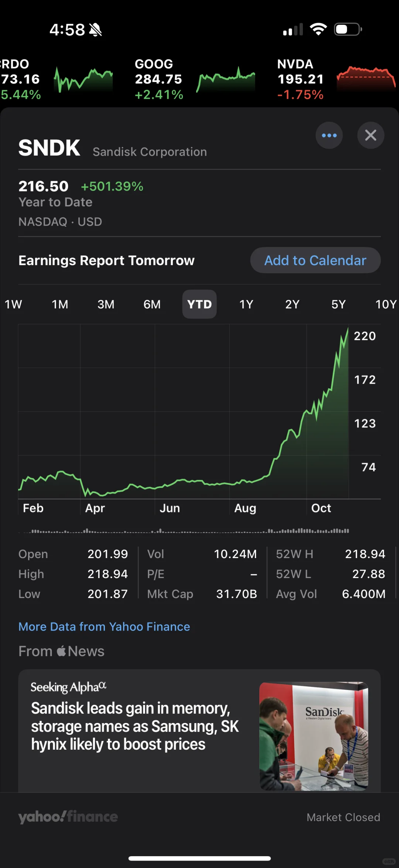The height and width of the screenshot is (868, 399).
Task: Open Seeking Alpha Sandisk news article headline
Action: [x=135, y=726]
